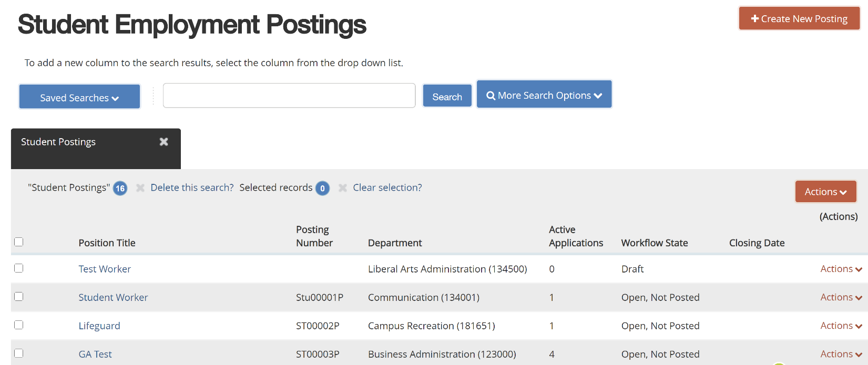Open the Saved Searches dropdown

(x=79, y=97)
